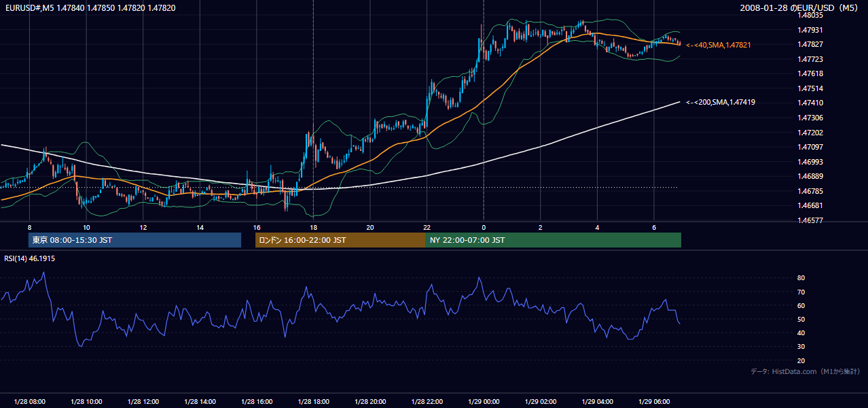Select RSI scale value 70
The height and width of the screenshot is (408, 868).
[x=801, y=292]
